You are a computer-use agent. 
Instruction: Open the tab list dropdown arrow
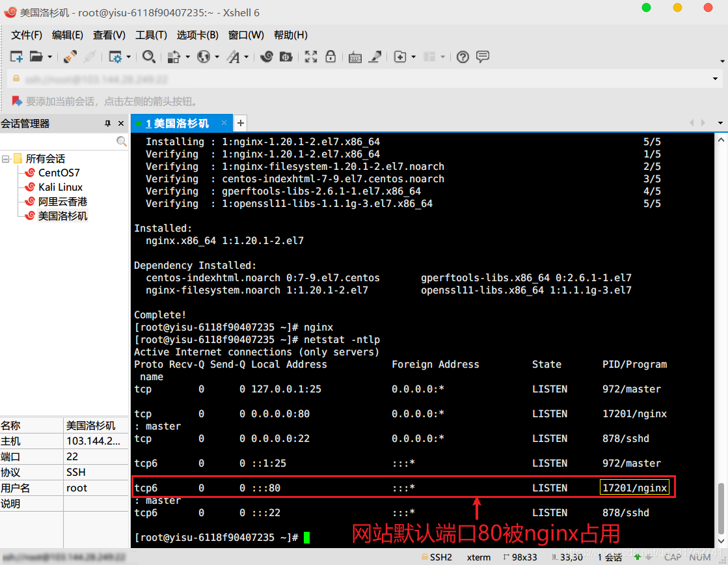[x=720, y=123]
